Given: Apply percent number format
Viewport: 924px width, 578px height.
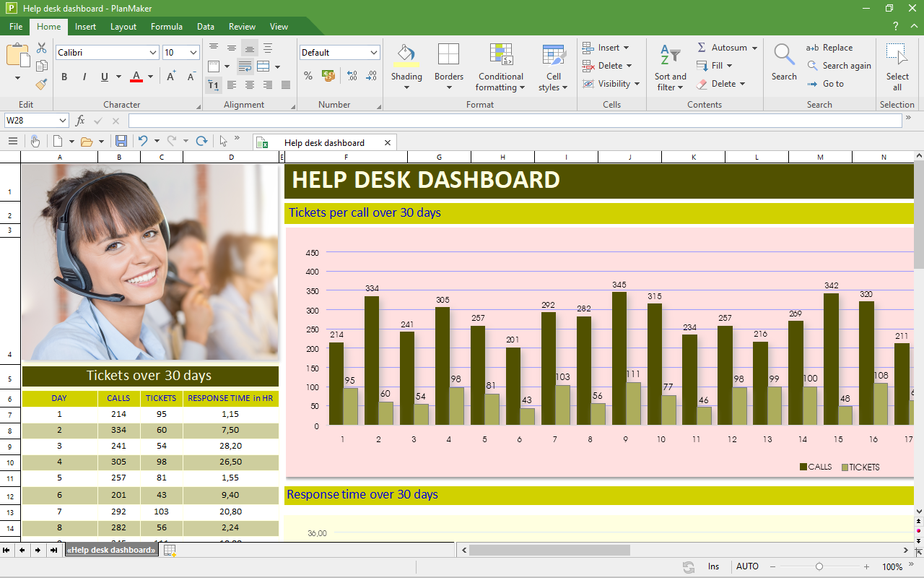Looking at the screenshot, I should click(308, 75).
